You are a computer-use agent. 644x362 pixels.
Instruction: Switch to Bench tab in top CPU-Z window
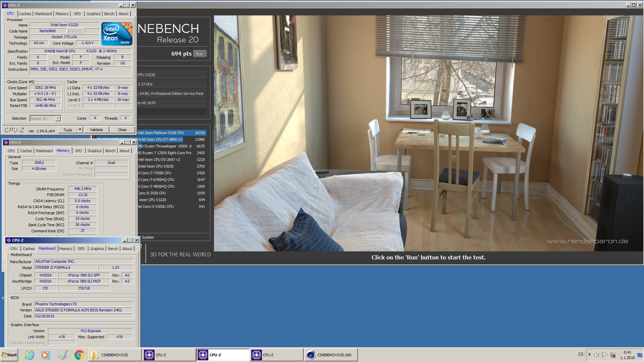tap(109, 14)
